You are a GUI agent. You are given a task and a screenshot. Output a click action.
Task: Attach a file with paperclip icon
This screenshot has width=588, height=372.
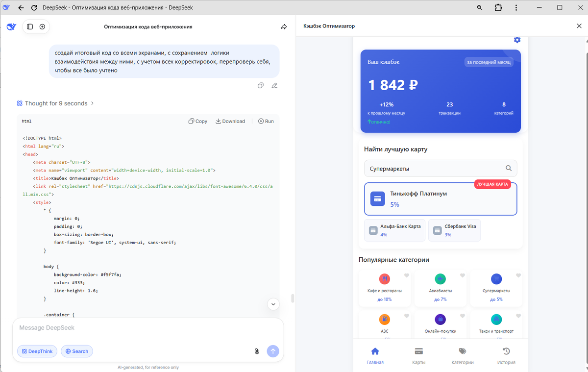(256, 351)
